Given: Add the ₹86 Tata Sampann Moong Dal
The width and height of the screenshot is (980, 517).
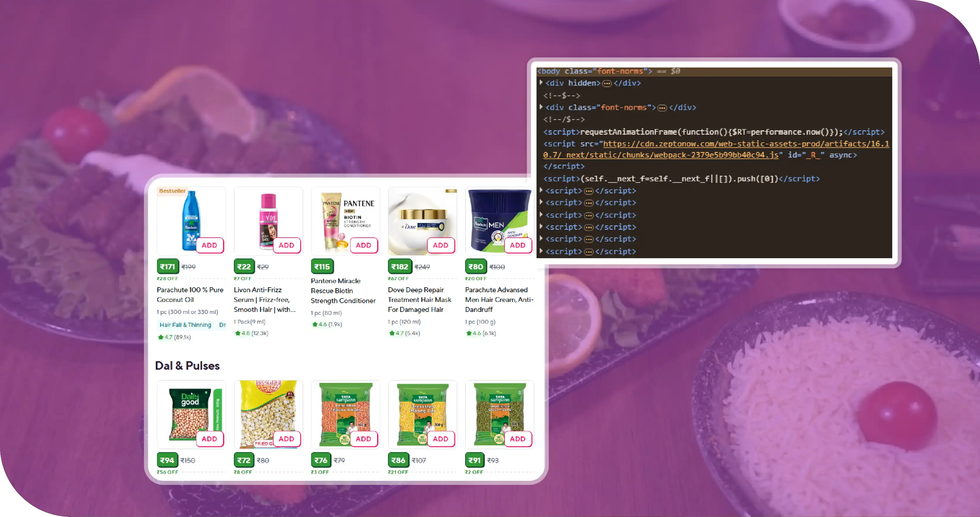Looking at the screenshot, I should click(441, 439).
